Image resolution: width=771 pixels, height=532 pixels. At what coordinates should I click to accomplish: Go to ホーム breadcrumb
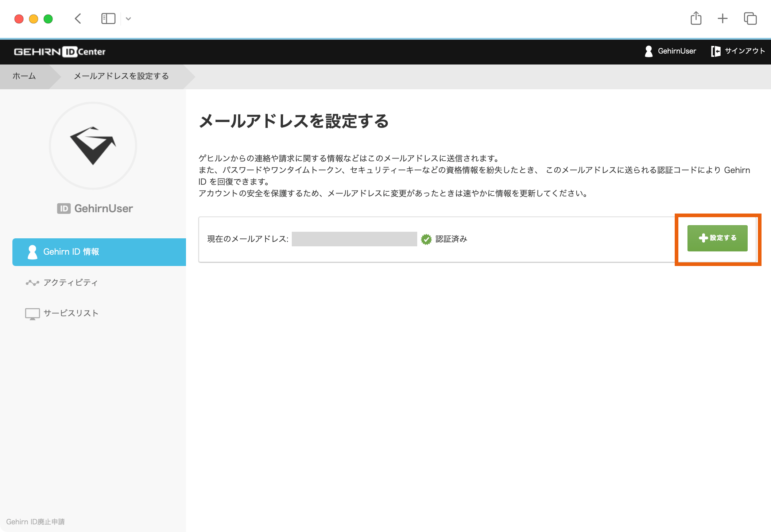tap(24, 76)
